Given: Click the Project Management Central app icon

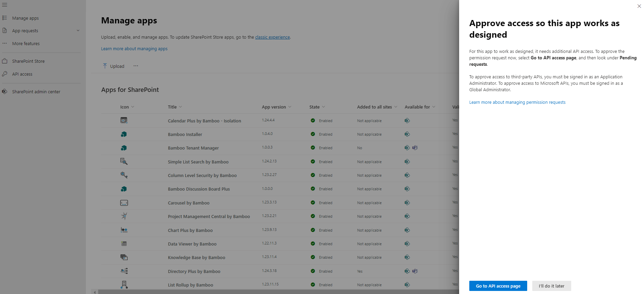Looking at the screenshot, I should pyautogui.click(x=124, y=216).
